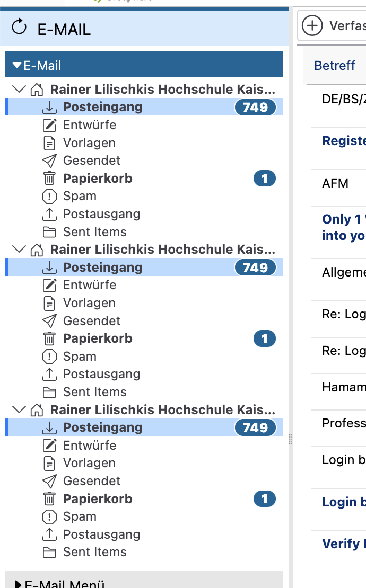Collapse the middle Rainer Lilischkis account chevron

[19, 249]
